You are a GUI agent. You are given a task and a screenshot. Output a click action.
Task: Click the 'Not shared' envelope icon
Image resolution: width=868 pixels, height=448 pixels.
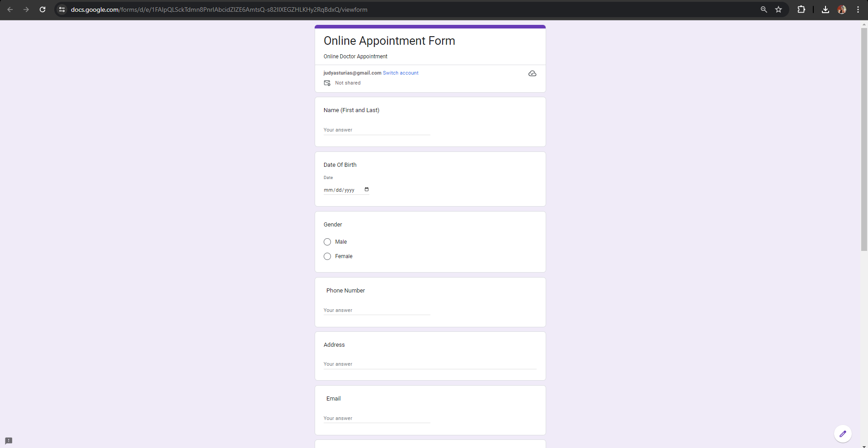coord(326,83)
